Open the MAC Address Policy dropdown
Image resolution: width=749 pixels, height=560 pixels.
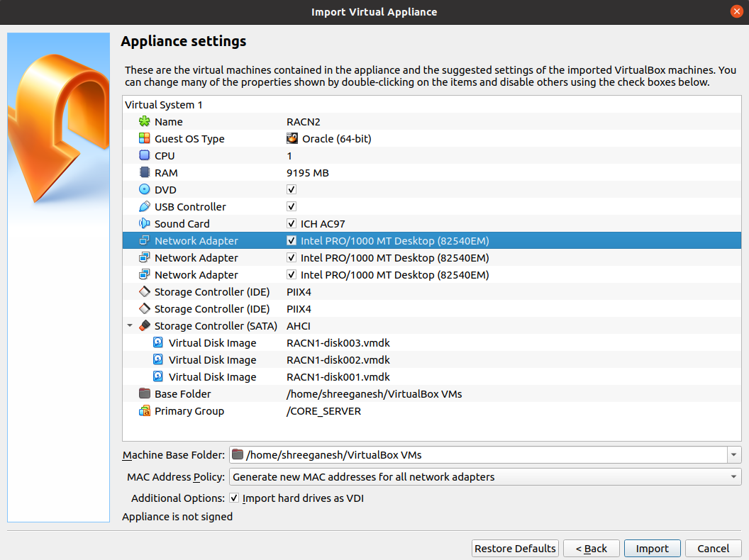[x=485, y=477]
